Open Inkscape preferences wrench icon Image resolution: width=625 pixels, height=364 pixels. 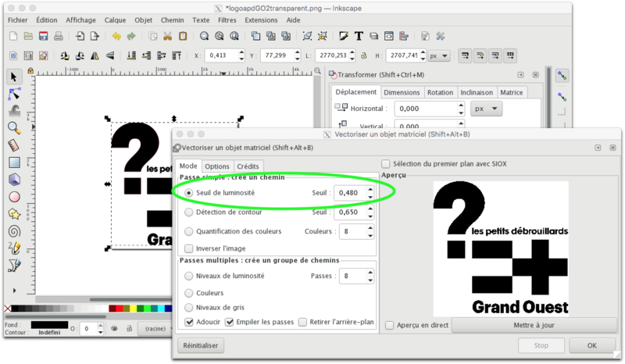[440, 36]
